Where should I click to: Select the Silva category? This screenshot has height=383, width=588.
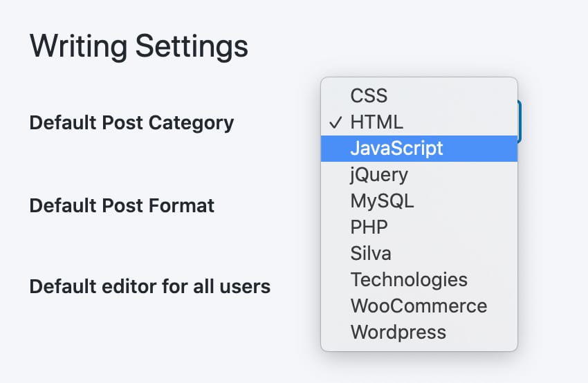click(419, 253)
